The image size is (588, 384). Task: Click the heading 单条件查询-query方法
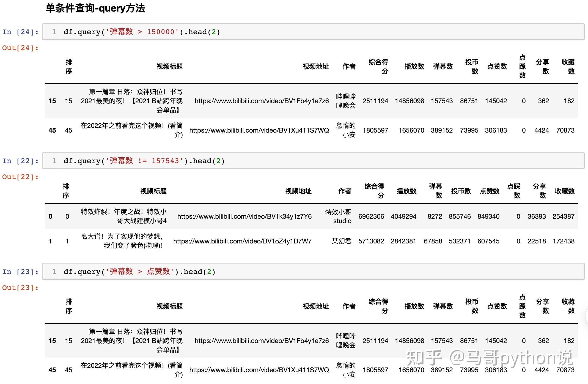95,8
